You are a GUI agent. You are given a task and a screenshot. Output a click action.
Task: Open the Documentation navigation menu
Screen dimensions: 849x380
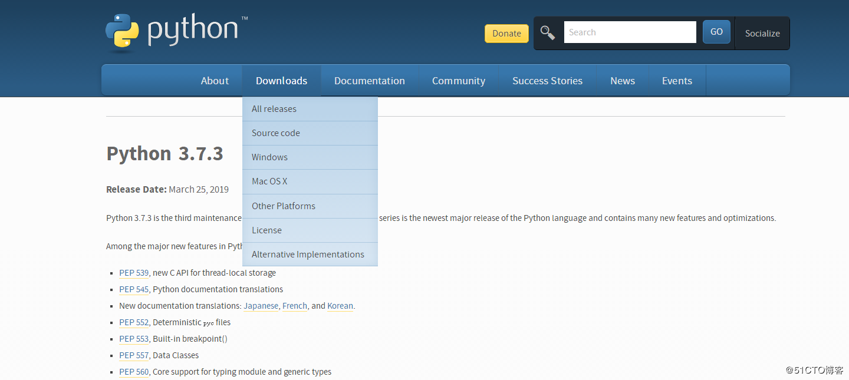click(369, 81)
